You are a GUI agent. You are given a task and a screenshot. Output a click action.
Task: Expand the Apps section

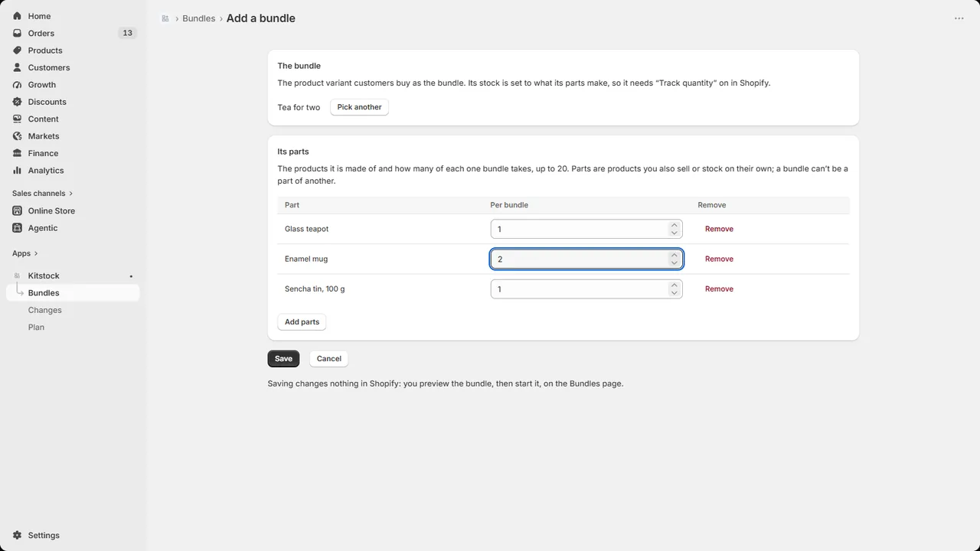coord(24,253)
